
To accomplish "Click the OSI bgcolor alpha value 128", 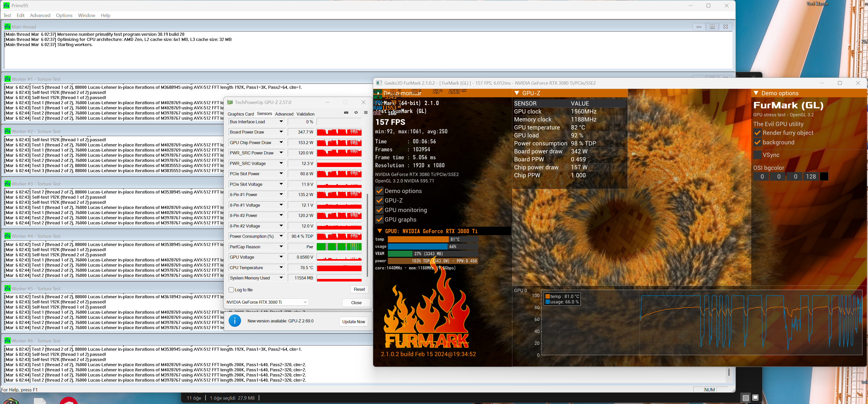I will pos(811,176).
